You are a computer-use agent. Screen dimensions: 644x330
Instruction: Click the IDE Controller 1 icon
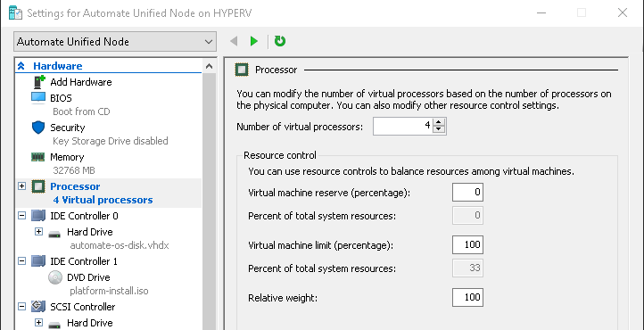click(x=38, y=261)
